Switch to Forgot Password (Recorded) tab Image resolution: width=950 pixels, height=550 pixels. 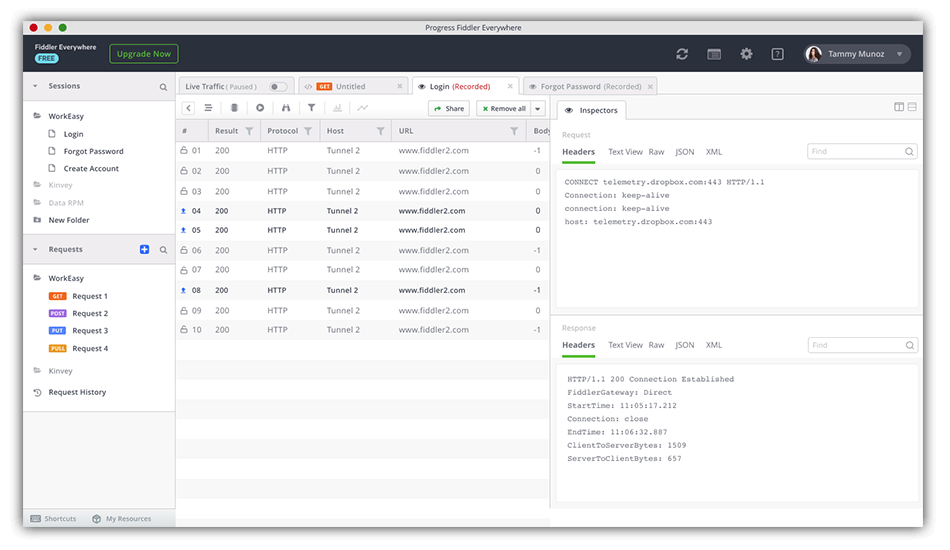pyautogui.click(x=591, y=87)
